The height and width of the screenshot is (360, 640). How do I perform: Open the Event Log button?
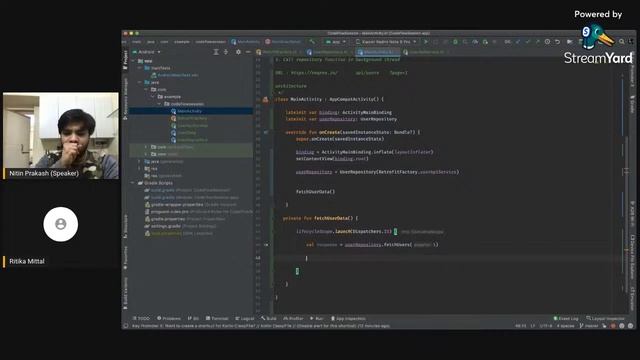pyautogui.click(x=566, y=318)
